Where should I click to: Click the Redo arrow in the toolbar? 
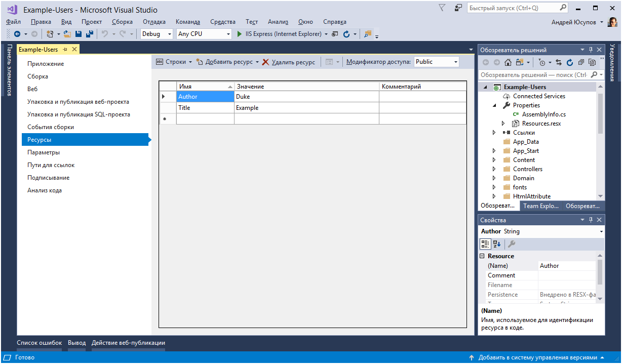click(123, 34)
